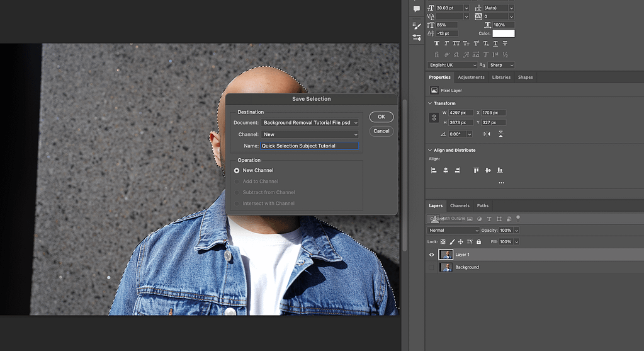Open the Normal blend mode dropdown
The height and width of the screenshot is (351, 644).
(x=454, y=231)
